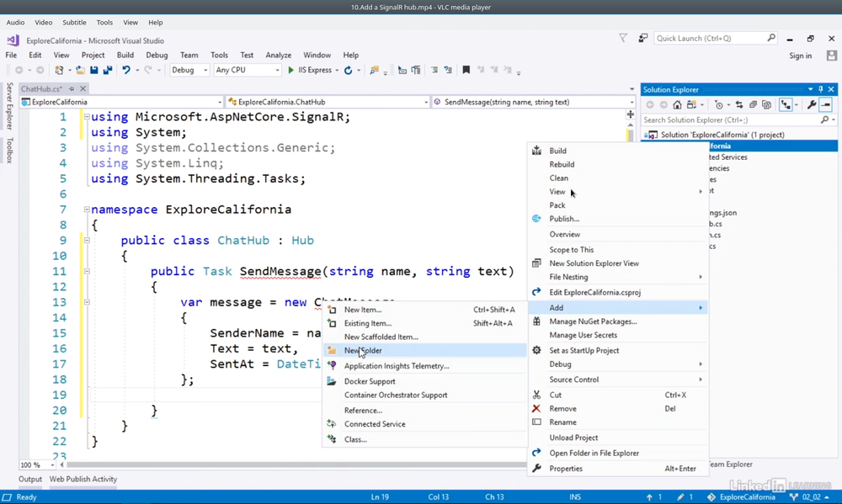The height and width of the screenshot is (504, 842).
Task: Toggle auto-hide pin on Solution Explorer
Action: click(x=821, y=89)
